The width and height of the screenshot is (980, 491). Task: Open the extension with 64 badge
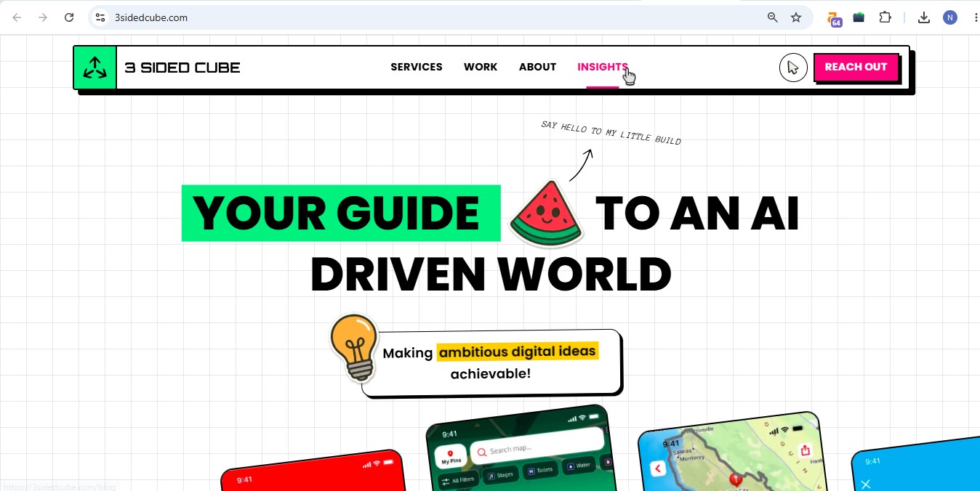(835, 18)
